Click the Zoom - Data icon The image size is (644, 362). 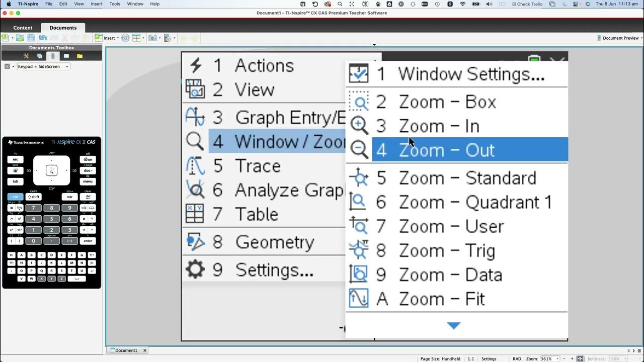tap(359, 275)
